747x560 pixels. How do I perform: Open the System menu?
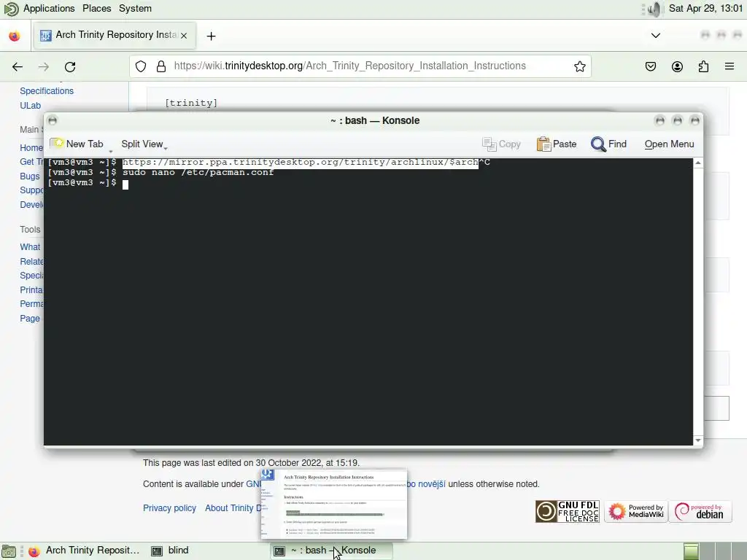(135, 9)
